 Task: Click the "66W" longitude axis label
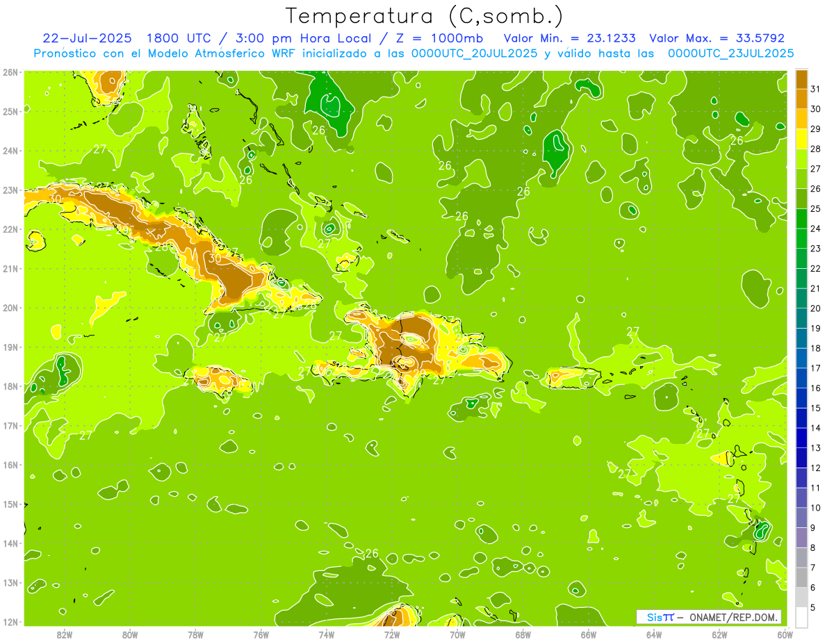[x=588, y=634]
